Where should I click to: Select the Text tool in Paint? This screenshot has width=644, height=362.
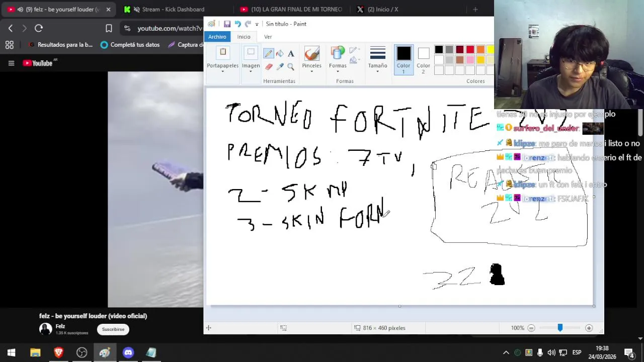291,54
